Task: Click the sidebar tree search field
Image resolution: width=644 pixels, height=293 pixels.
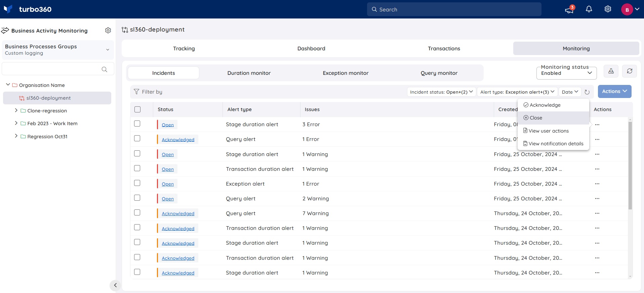Action: tap(58, 69)
